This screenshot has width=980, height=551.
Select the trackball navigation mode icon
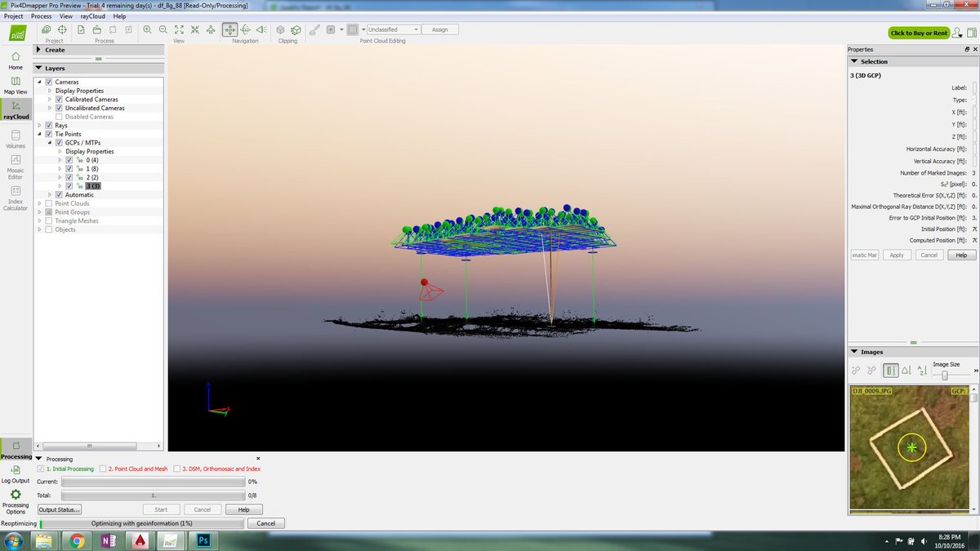[246, 29]
